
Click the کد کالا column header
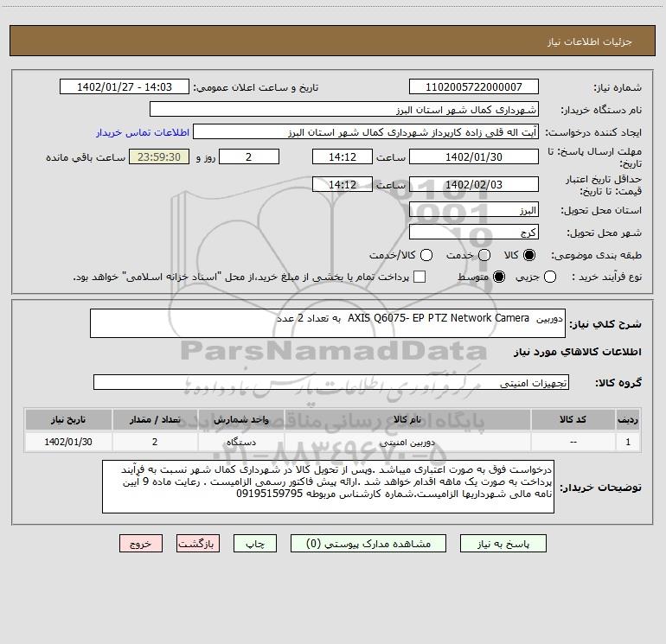tap(573, 419)
